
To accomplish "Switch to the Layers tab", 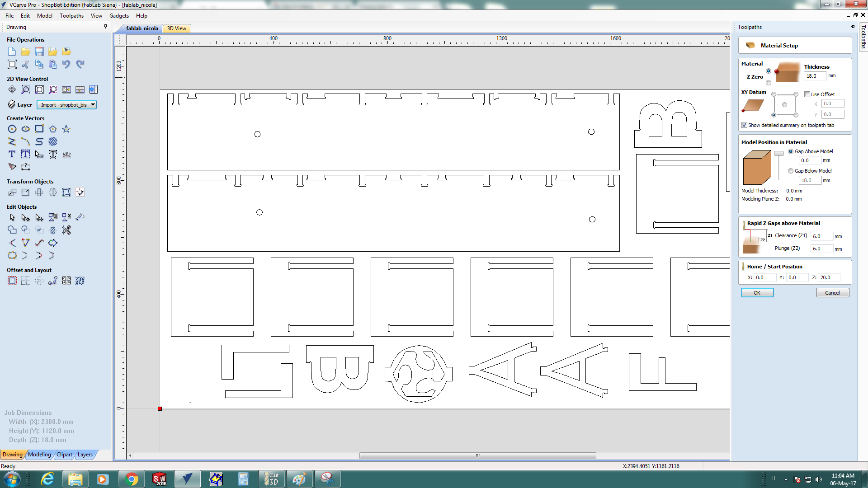I will click(85, 455).
